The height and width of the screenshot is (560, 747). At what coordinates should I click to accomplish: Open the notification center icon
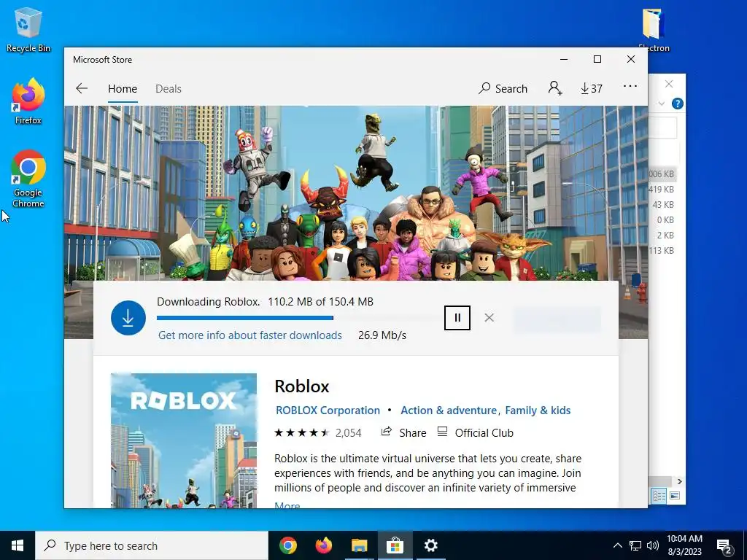tap(724, 545)
